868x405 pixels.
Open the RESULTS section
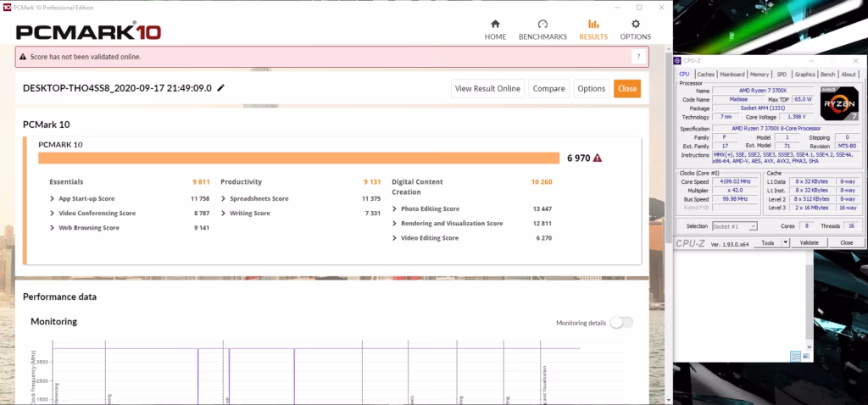click(593, 30)
